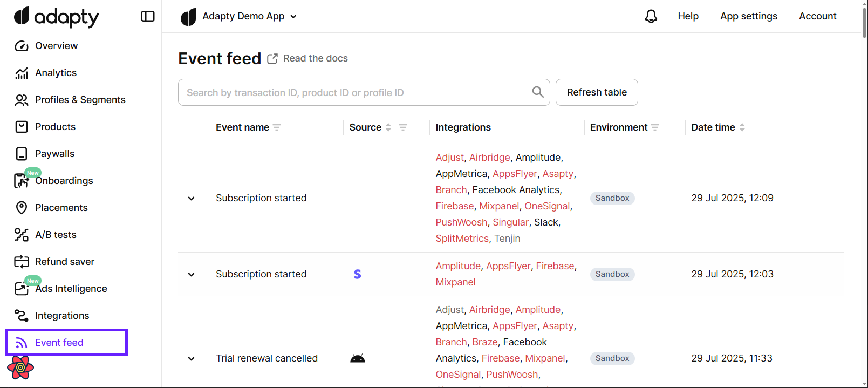Image resolution: width=868 pixels, height=388 pixels.
Task: Click the React Query devtools flower icon
Action: pyautogui.click(x=20, y=367)
